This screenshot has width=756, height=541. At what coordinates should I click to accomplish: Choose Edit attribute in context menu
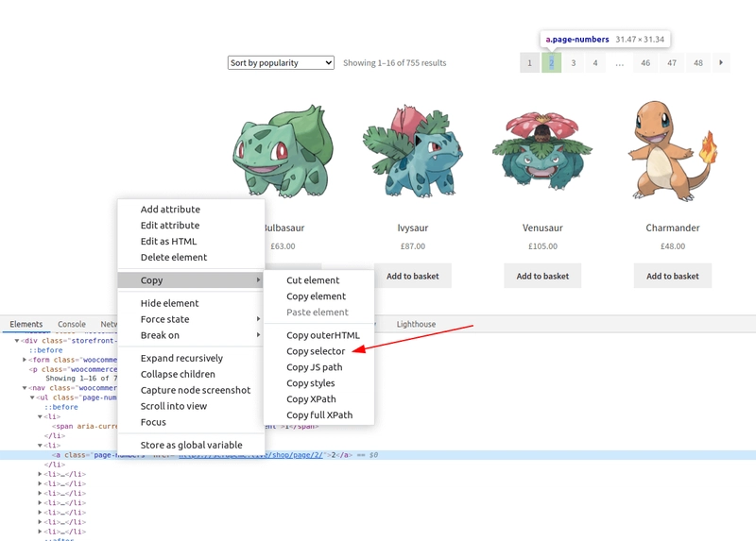pyautogui.click(x=191, y=226)
